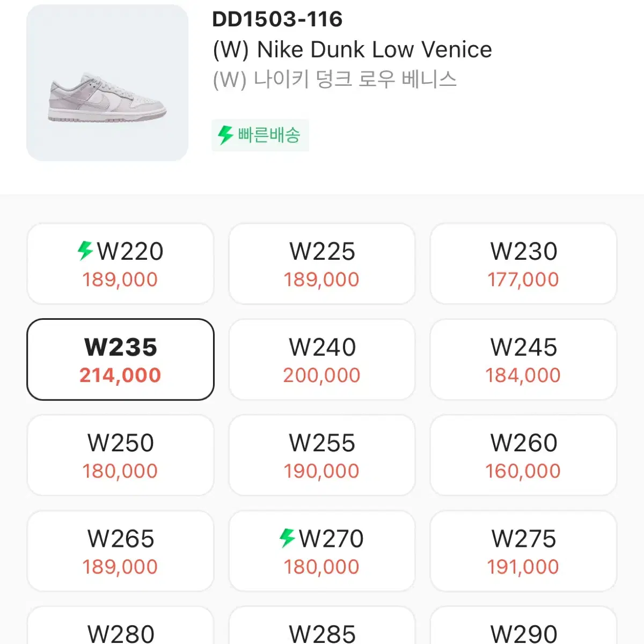The width and height of the screenshot is (644, 644).
Task: Tap the W290 size card
Action: pos(524,625)
